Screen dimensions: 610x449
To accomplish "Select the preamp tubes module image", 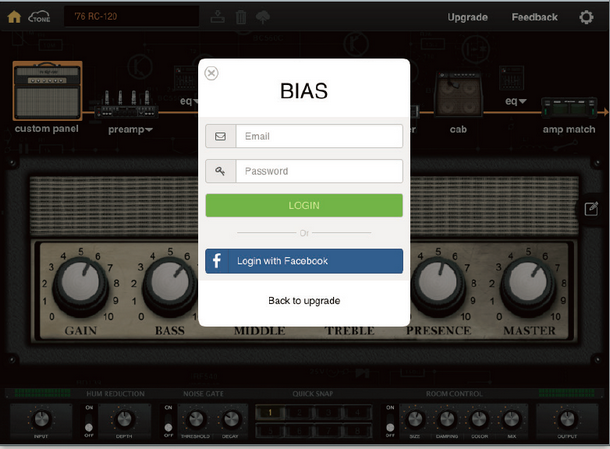I will click(x=126, y=104).
